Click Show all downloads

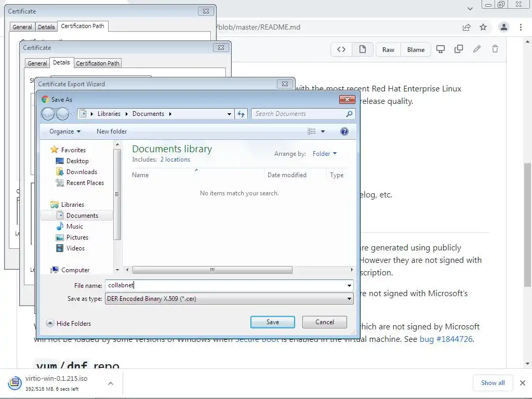click(x=493, y=383)
